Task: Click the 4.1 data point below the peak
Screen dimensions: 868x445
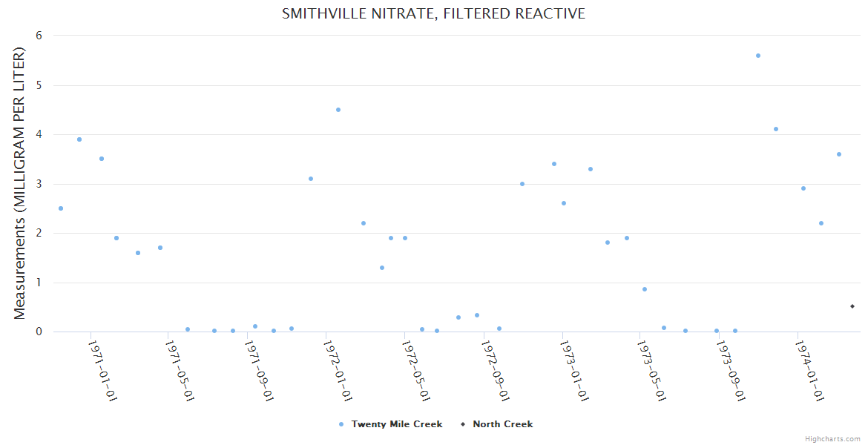Action: pos(776,129)
